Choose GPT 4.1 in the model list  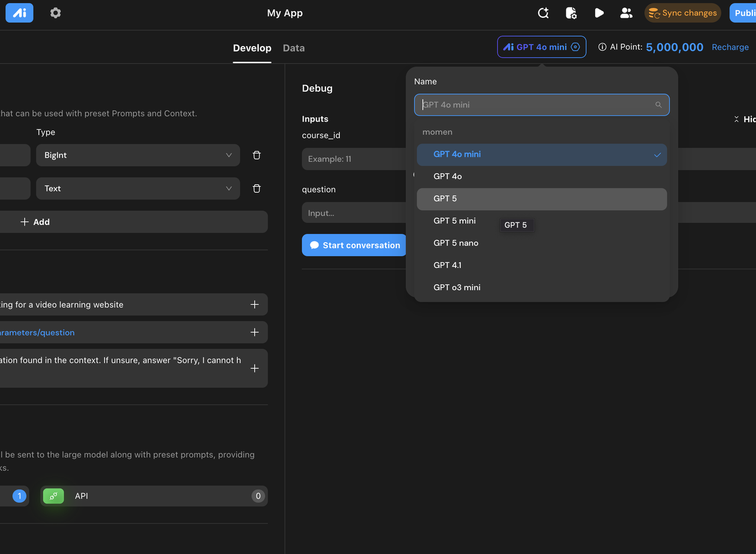(447, 265)
